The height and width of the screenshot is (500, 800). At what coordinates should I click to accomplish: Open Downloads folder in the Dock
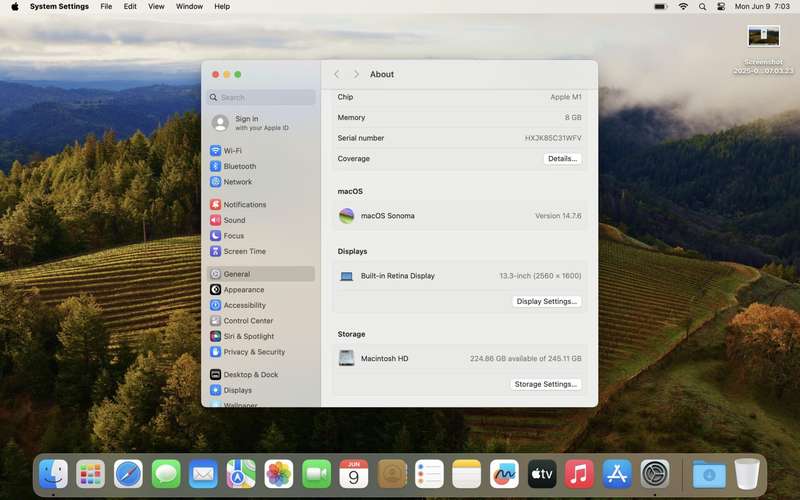pyautogui.click(x=709, y=474)
